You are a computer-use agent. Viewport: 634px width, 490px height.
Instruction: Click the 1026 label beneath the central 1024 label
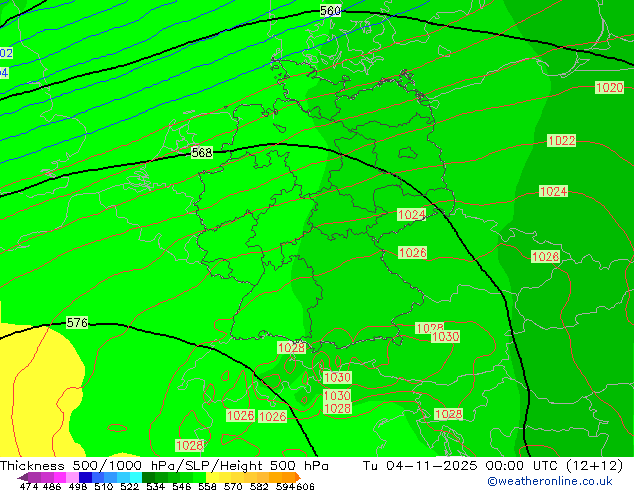click(412, 253)
